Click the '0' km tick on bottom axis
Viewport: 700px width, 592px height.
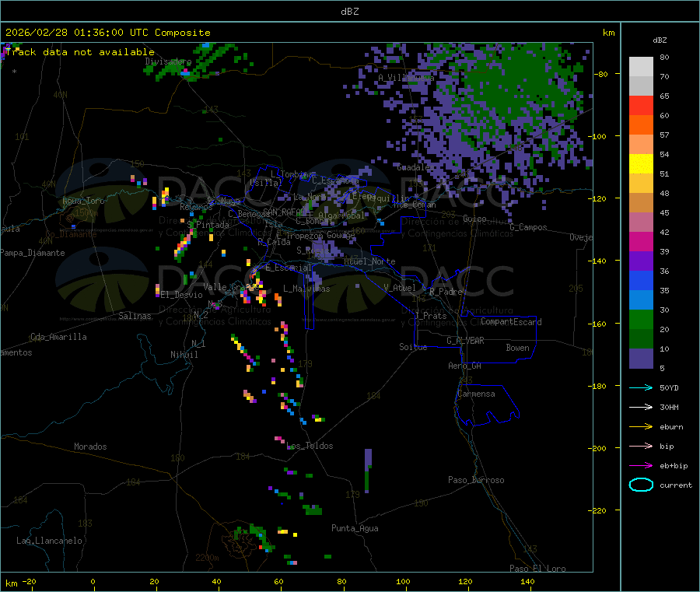93,581
